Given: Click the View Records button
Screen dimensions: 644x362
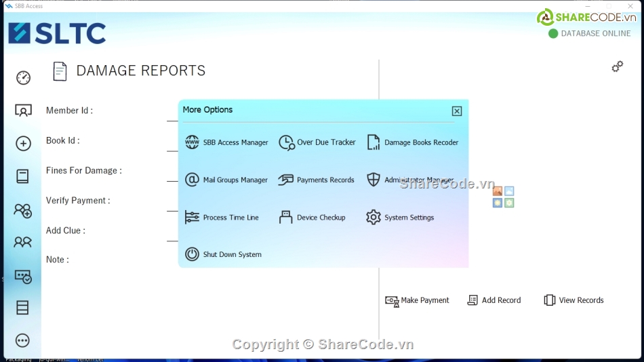Looking at the screenshot, I should [x=573, y=300].
